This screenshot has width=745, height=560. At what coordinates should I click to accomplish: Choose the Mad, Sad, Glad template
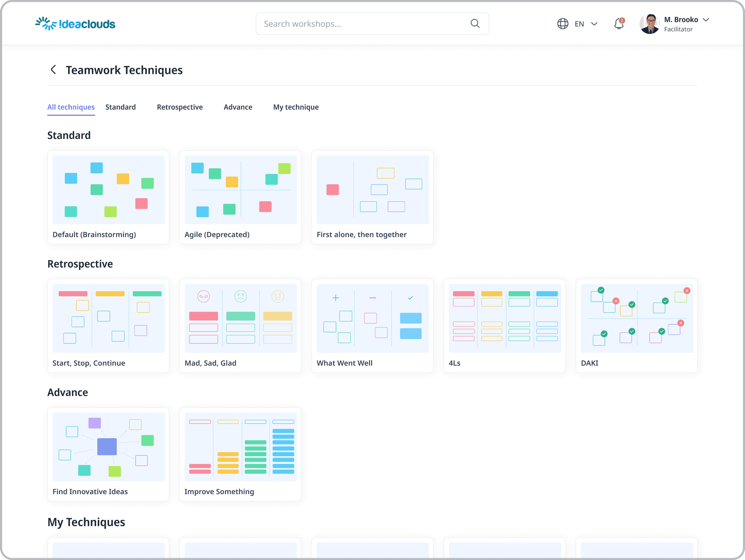[240, 326]
